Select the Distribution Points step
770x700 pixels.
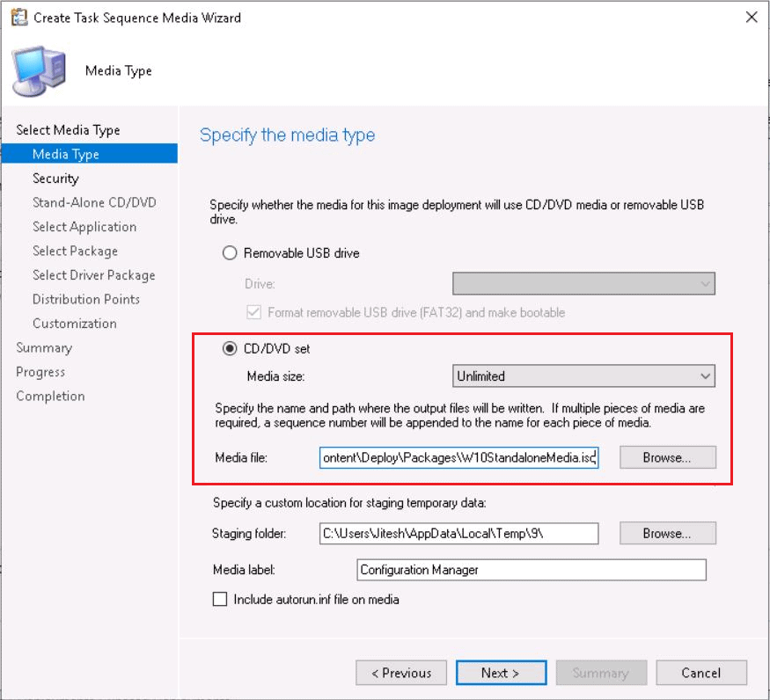click(86, 299)
